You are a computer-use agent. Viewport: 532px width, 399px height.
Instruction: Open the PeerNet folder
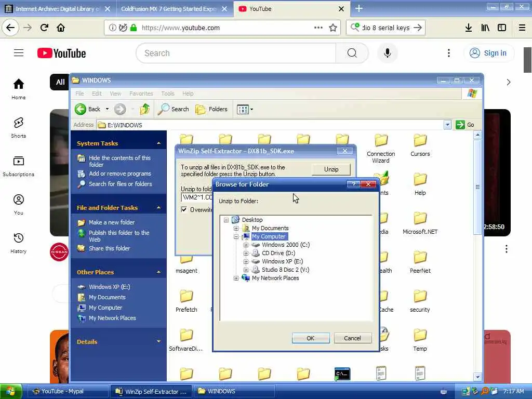click(x=420, y=262)
